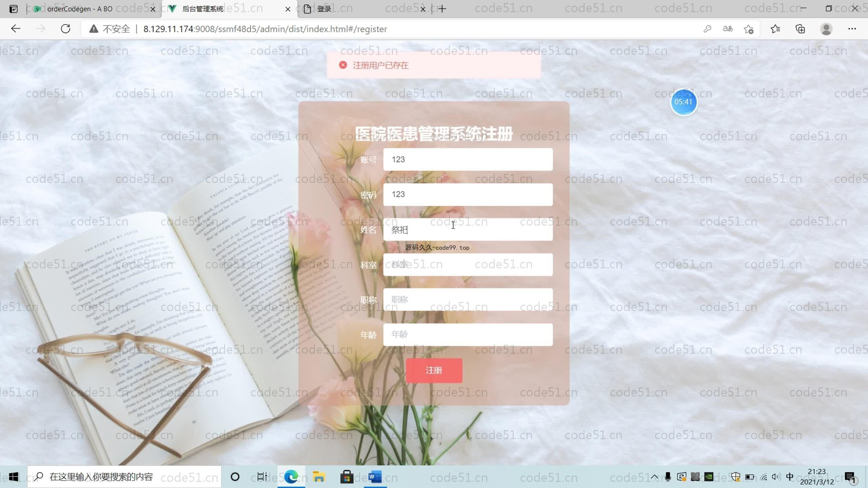This screenshot has width=868, height=488.
Task: Open the saved passwords key icon
Action: point(707,29)
